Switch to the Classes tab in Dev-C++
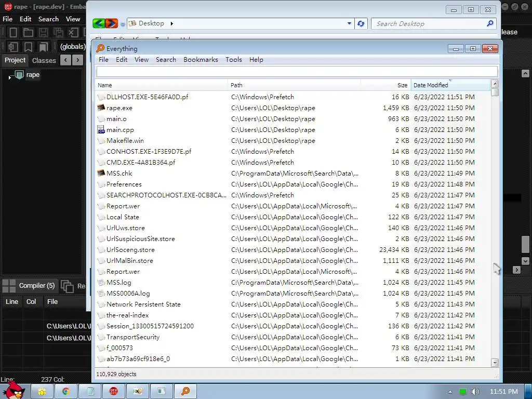 (x=44, y=60)
